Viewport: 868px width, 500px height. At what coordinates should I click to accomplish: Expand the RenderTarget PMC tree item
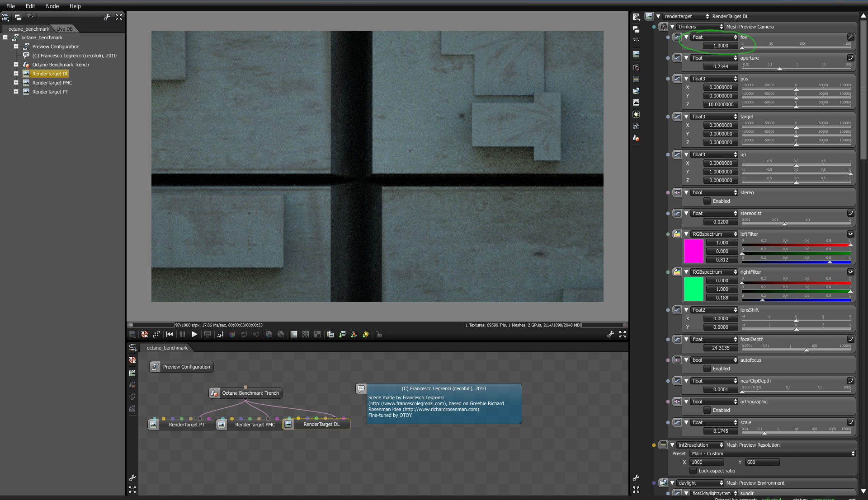(x=16, y=83)
